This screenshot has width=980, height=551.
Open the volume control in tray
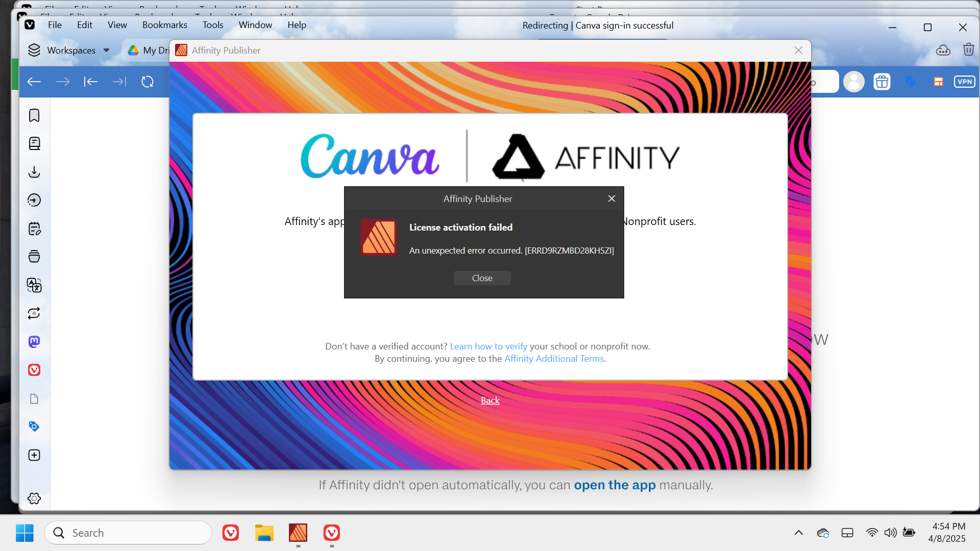pos(890,533)
